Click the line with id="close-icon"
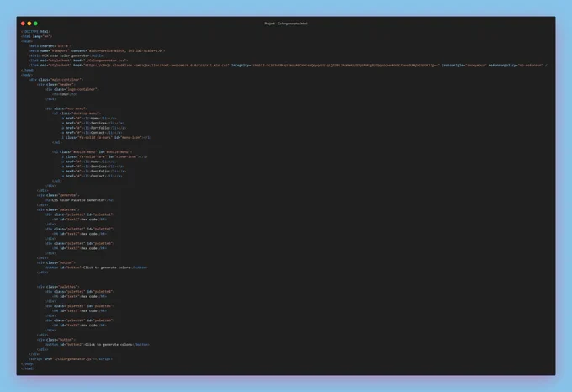 (104, 156)
